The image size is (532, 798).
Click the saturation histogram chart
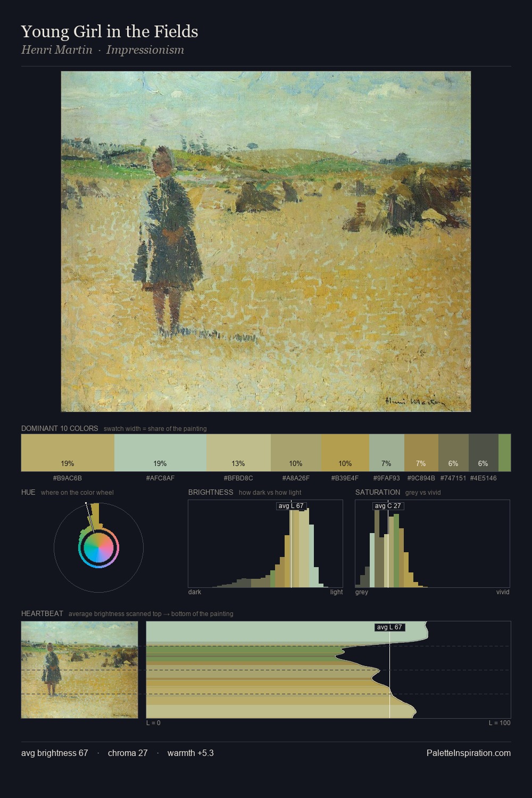click(433, 544)
